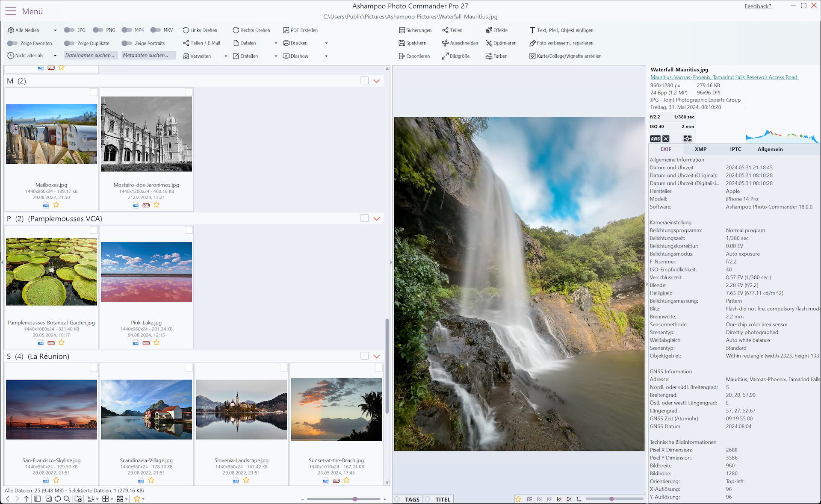Click the Drucken print button
Viewport: 821px width, 504px height.
click(x=295, y=43)
